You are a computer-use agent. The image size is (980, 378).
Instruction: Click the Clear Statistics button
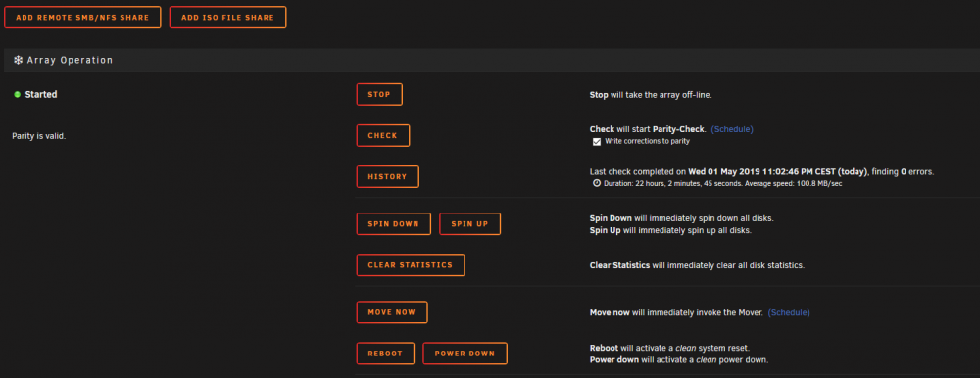(411, 265)
